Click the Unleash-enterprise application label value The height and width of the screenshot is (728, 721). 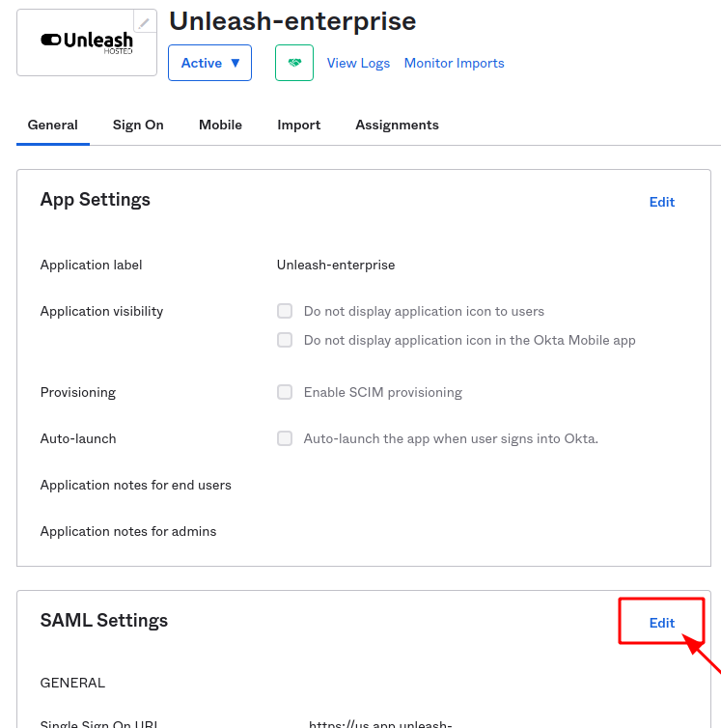(x=336, y=265)
